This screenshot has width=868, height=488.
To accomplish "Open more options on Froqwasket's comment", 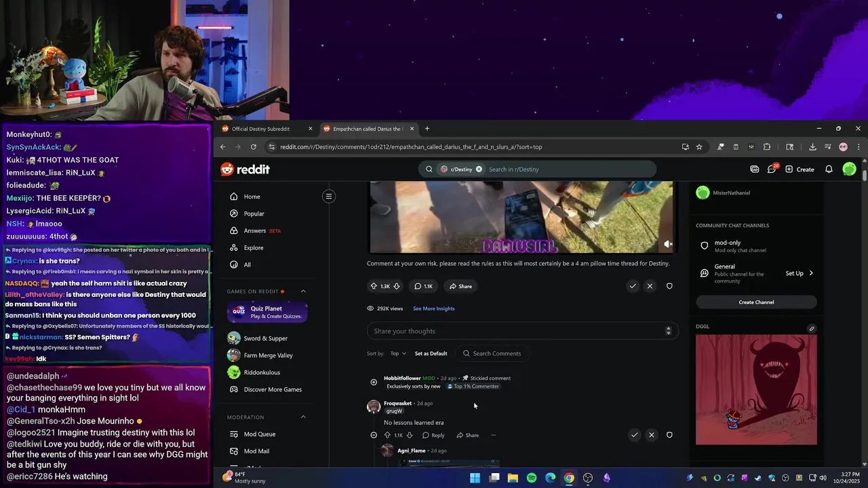I will 493,435.
